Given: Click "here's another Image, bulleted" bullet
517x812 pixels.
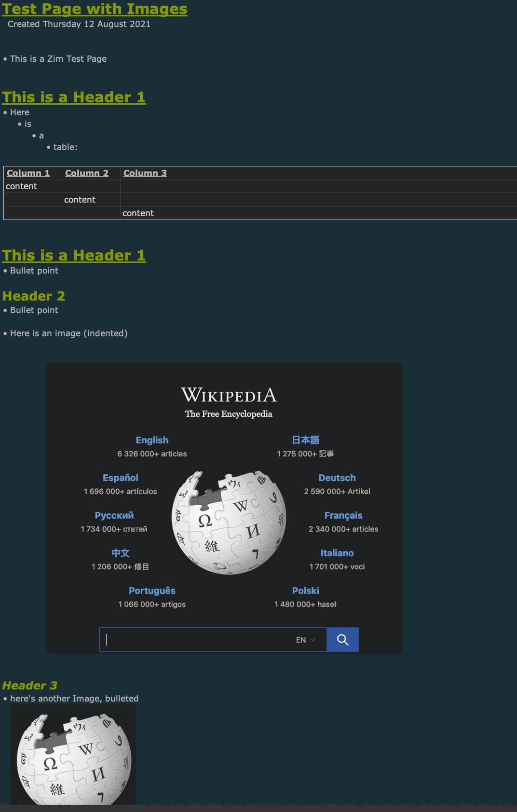Looking at the screenshot, I should [x=74, y=699].
